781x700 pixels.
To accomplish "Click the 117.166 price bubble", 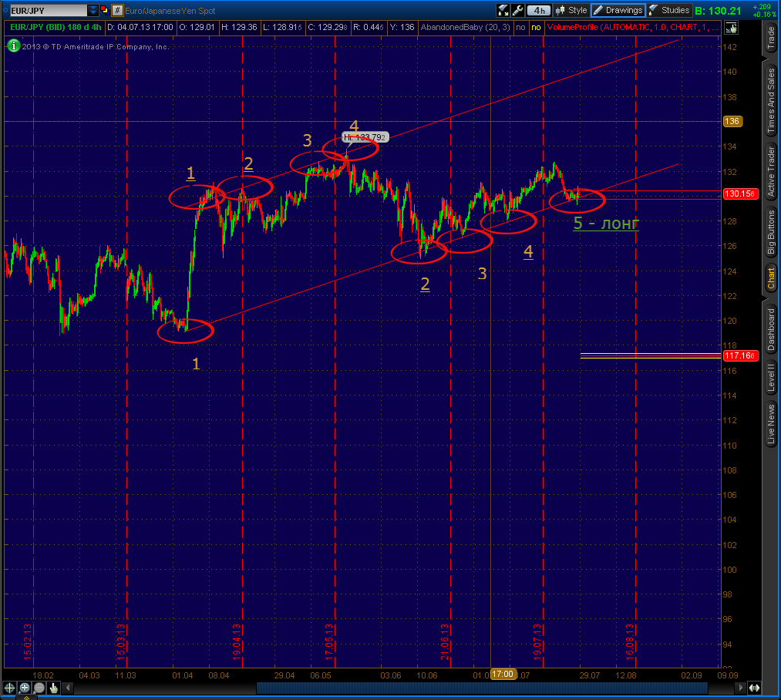I will 740,355.
